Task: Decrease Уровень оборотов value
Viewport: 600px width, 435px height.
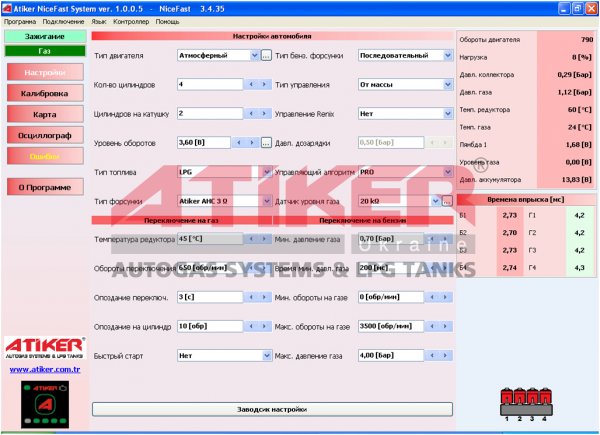Action: point(239,143)
